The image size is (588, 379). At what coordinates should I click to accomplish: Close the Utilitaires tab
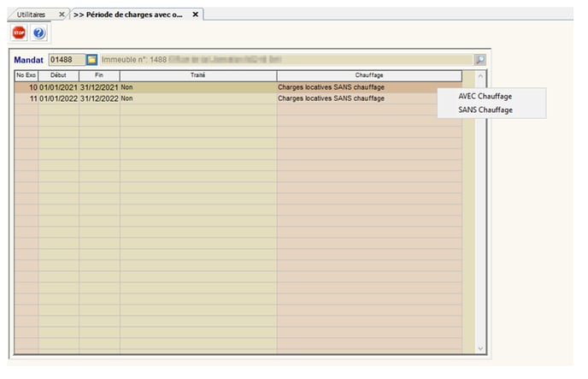pyautogui.click(x=62, y=15)
